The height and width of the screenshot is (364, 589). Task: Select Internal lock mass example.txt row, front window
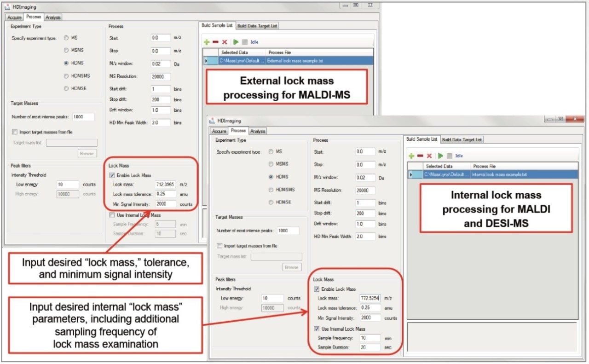click(492, 174)
